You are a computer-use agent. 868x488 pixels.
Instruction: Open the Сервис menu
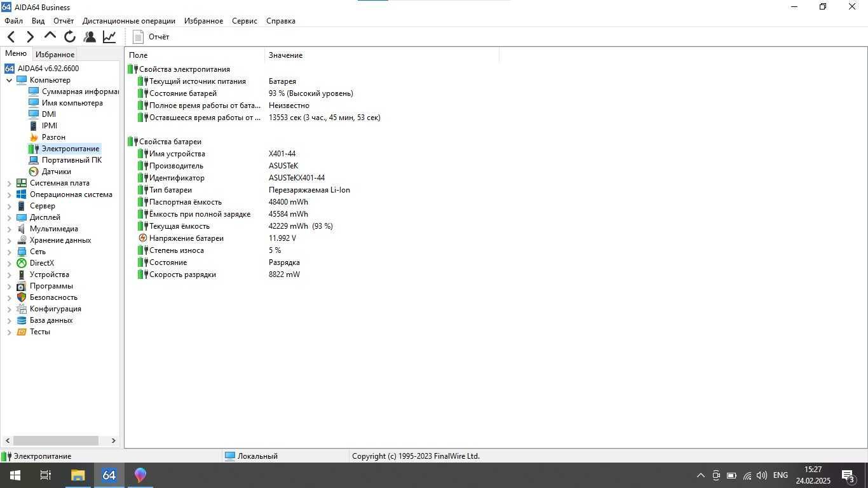pyautogui.click(x=245, y=21)
